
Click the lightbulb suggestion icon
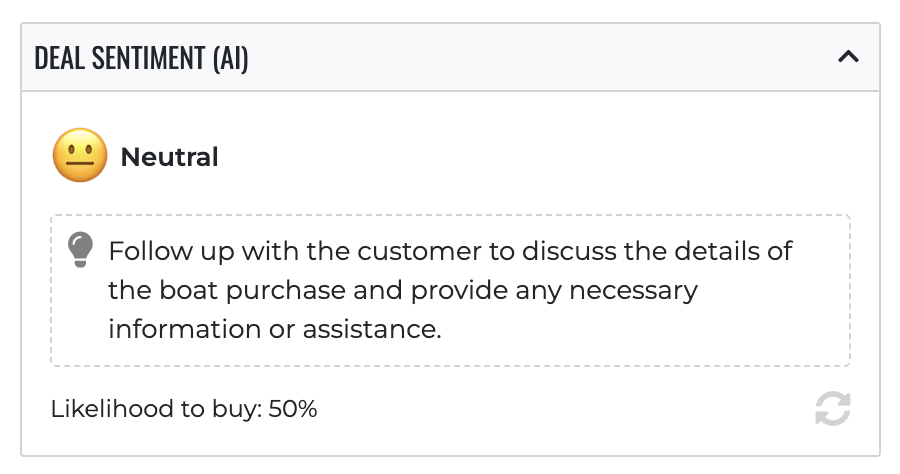80,249
